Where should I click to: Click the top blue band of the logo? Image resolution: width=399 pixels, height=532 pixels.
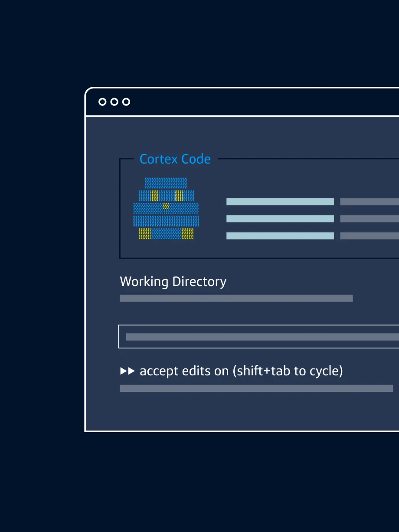(166, 183)
